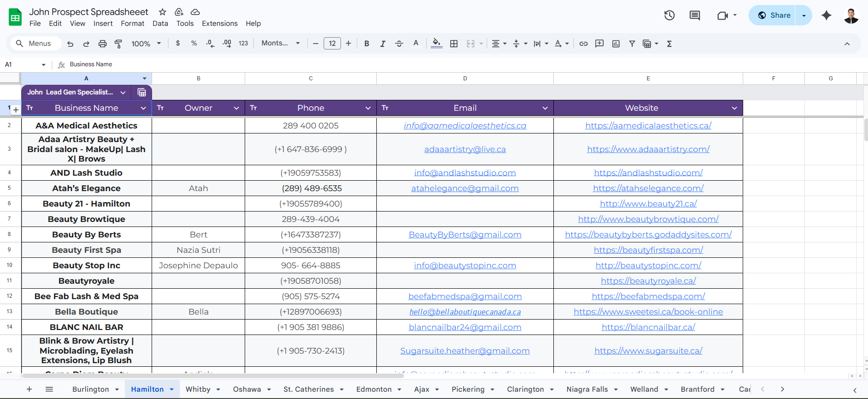Decrease font size with minus
868x399 pixels.
[316, 44]
